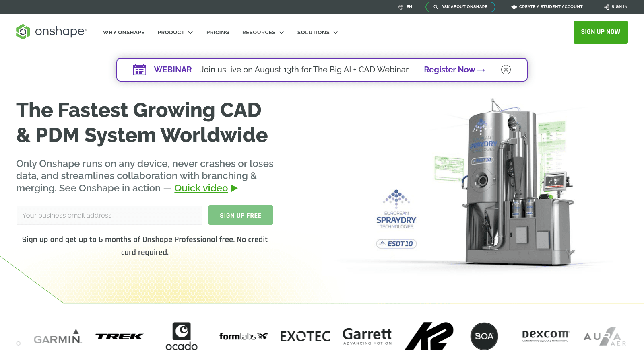This screenshot has height=362, width=644.
Task: Click the ESDT 10 badge
Action: [x=396, y=244]
